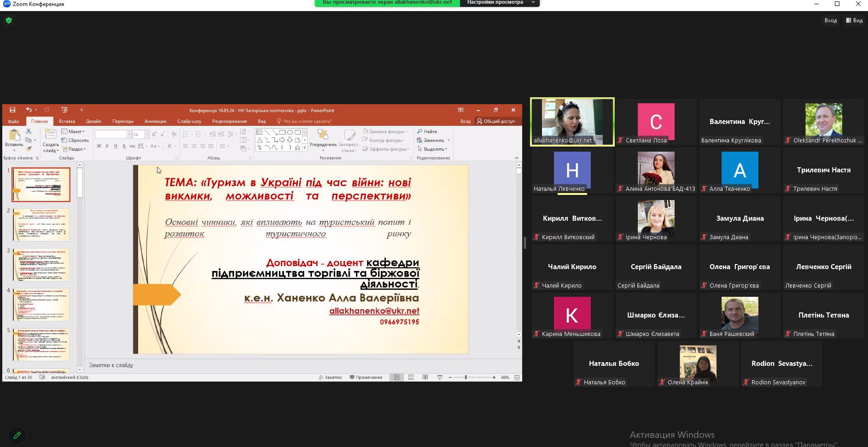Click Zoom annotation pencil icon

tap(17, 435)
